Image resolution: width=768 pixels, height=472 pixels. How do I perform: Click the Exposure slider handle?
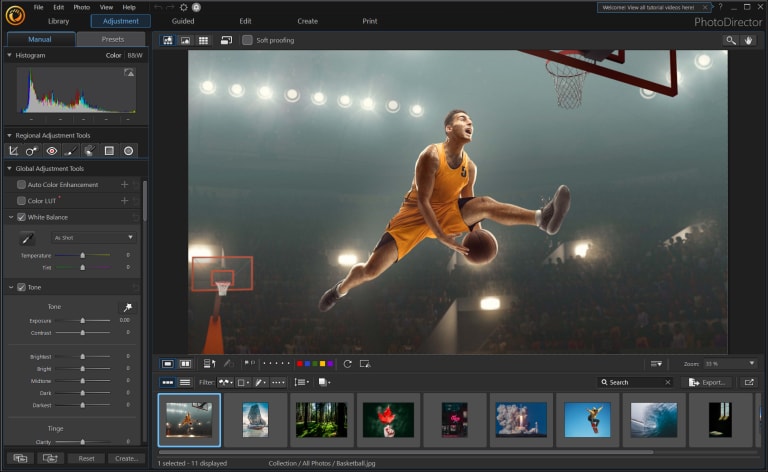[x=82, y=321]
